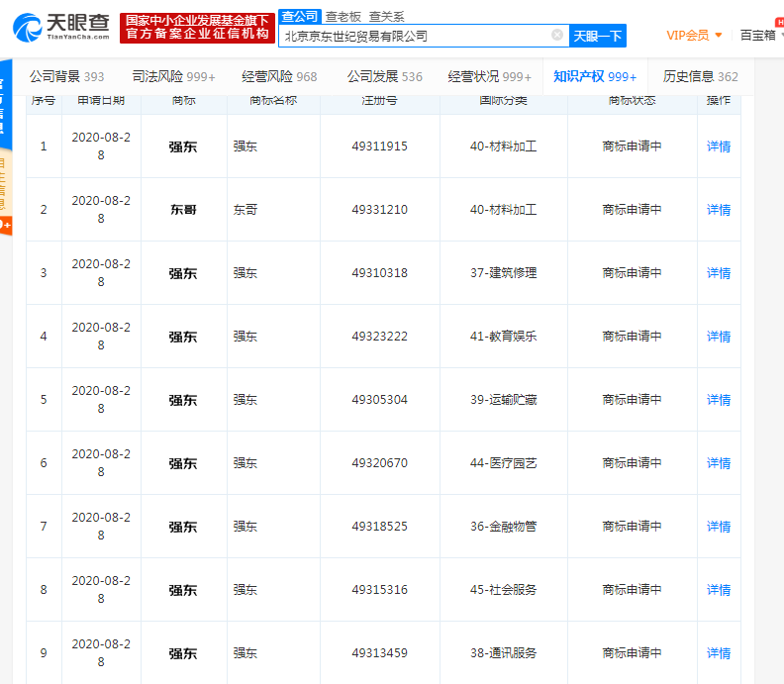Click the red national credit agency banner
784x684 pixels.
197,28
